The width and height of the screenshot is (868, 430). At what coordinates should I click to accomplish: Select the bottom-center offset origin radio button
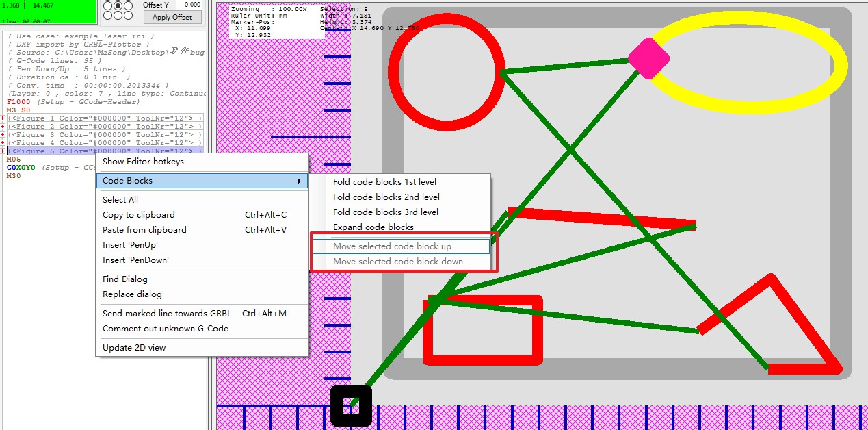(118, 15)
